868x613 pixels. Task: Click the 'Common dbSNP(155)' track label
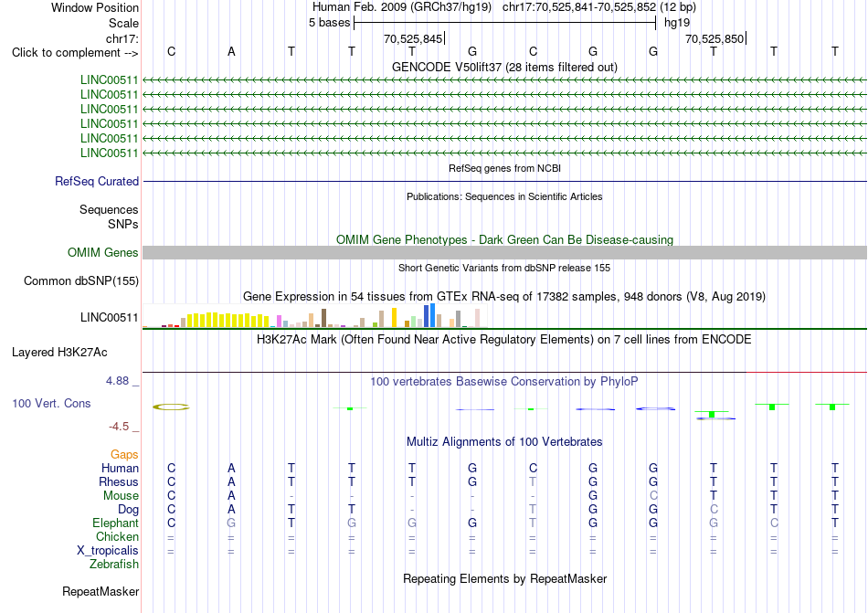(80, 281)
